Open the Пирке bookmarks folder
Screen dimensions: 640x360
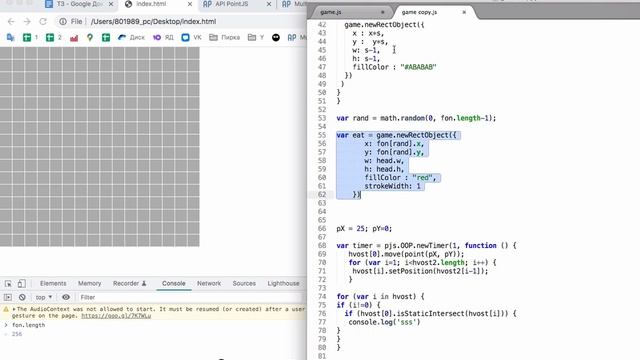tap(224, 38)
